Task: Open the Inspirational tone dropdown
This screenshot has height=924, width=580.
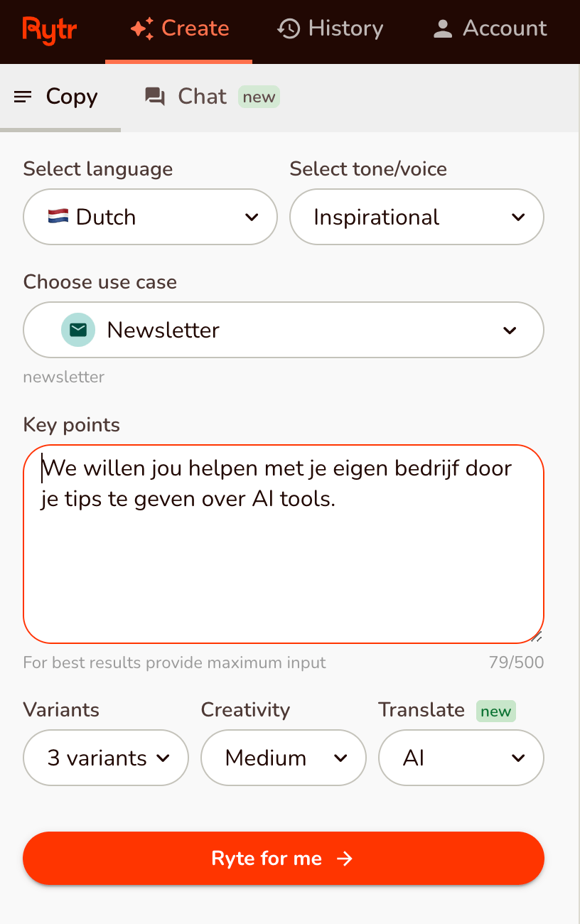Action: point(417,216)
